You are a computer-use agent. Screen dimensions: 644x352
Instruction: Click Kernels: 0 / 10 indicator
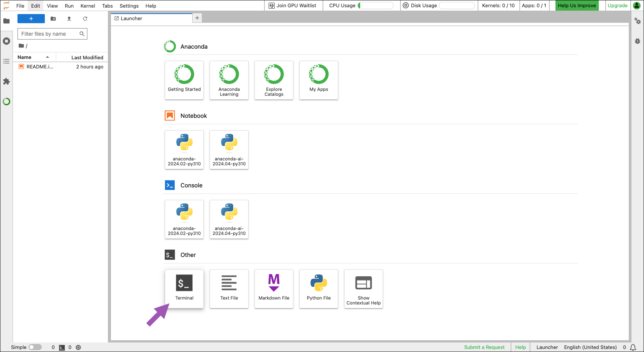(498, 5)
